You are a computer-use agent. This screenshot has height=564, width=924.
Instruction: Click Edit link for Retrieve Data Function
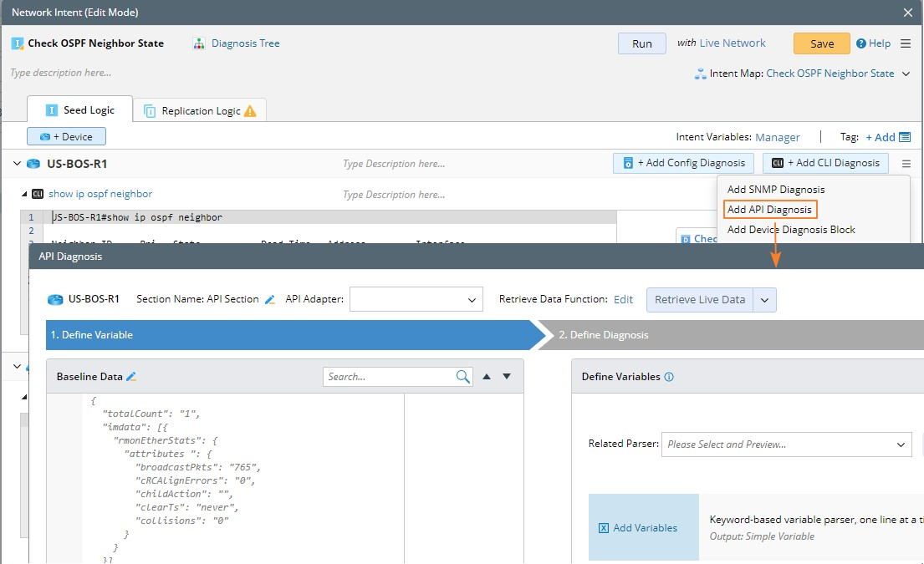pyautogui.click(x=623, y=299)
